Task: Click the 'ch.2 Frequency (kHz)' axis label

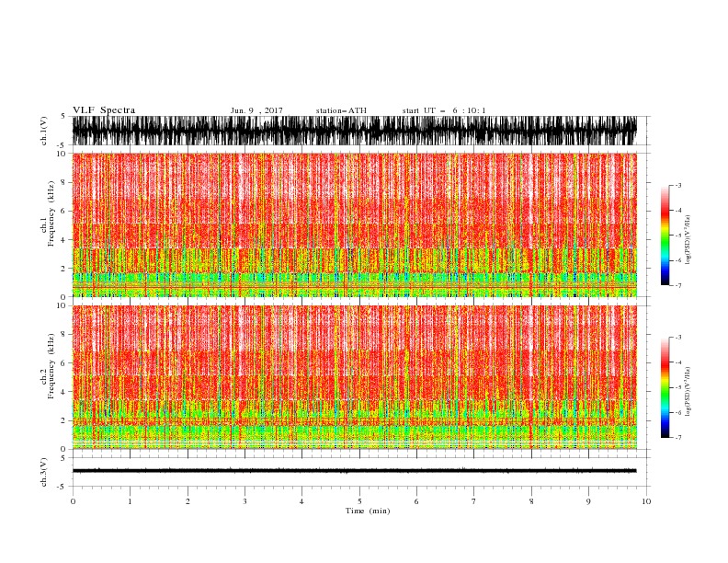Action: (x=48, y=366)
